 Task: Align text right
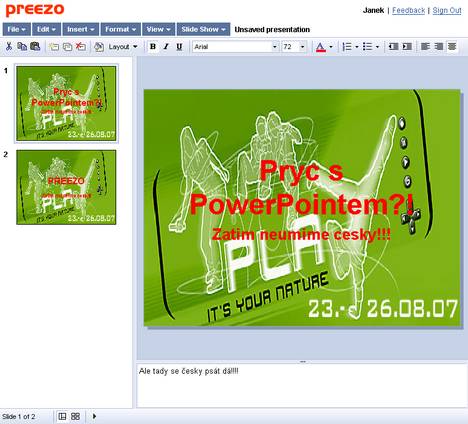(x=439, y=47)
